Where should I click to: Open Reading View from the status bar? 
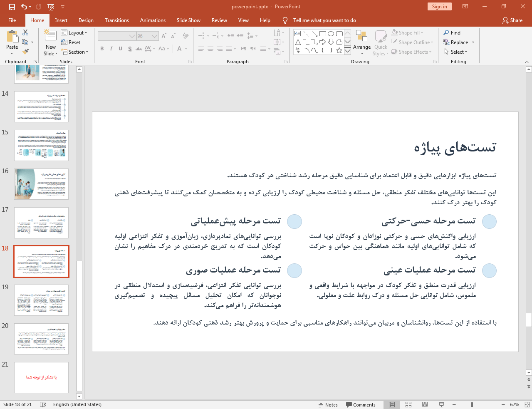[x=425, y=404]
